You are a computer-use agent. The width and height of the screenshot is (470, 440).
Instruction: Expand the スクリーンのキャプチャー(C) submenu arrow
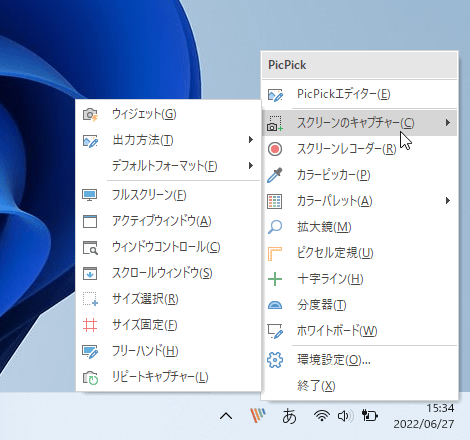click(x=448, y=123)
